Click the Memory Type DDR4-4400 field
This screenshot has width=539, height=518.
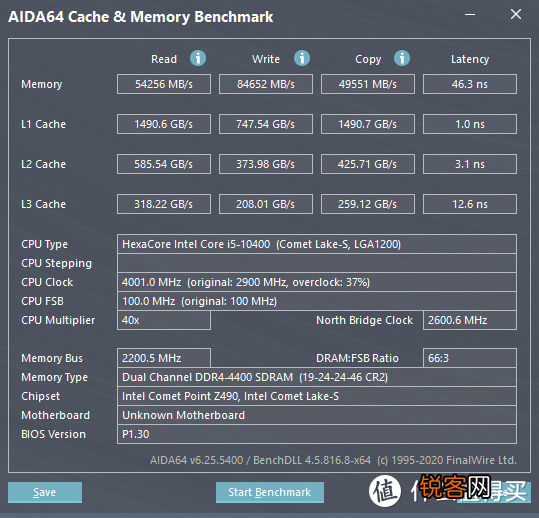click(317, 377)
